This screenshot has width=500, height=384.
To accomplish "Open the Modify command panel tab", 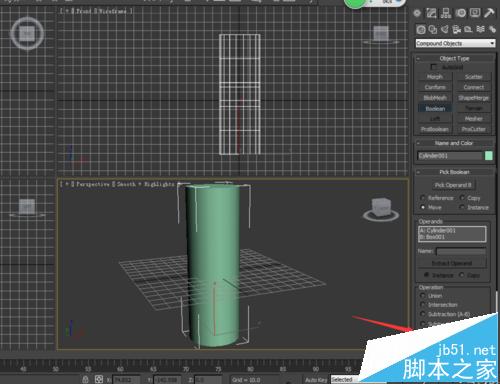I will [431, 13].
